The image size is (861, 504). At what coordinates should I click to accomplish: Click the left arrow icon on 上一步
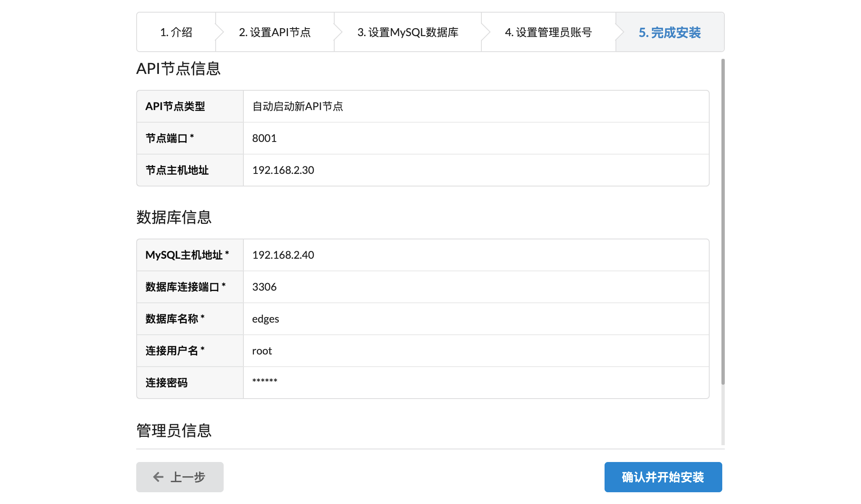coord(158,477)
